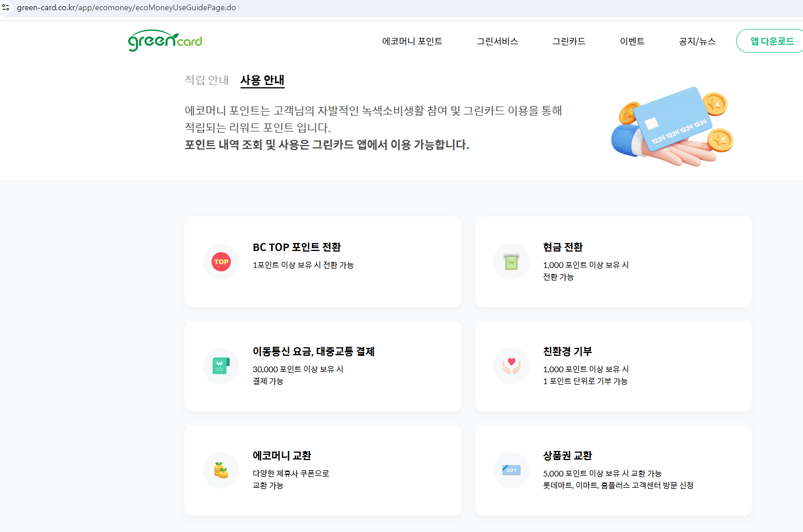Click the card-and-coins illustration

(x=672, y=126)
